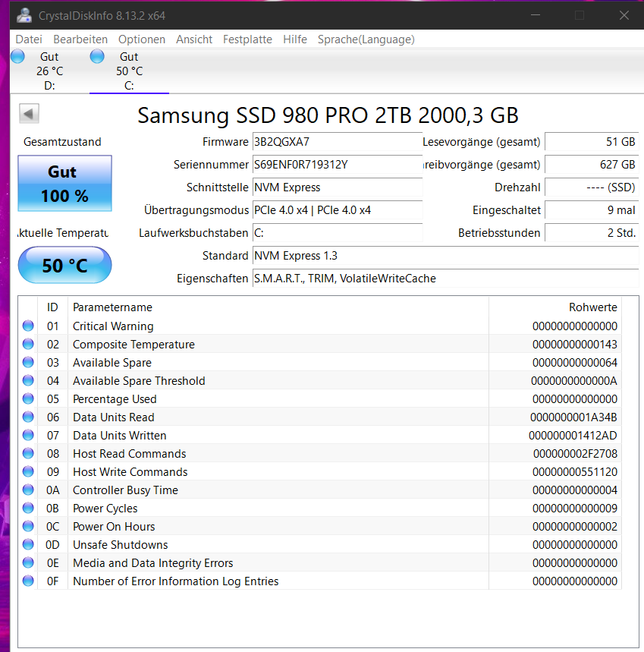Select the Critical Warning parameter name
644x652 pixels.
click(113, 326)
